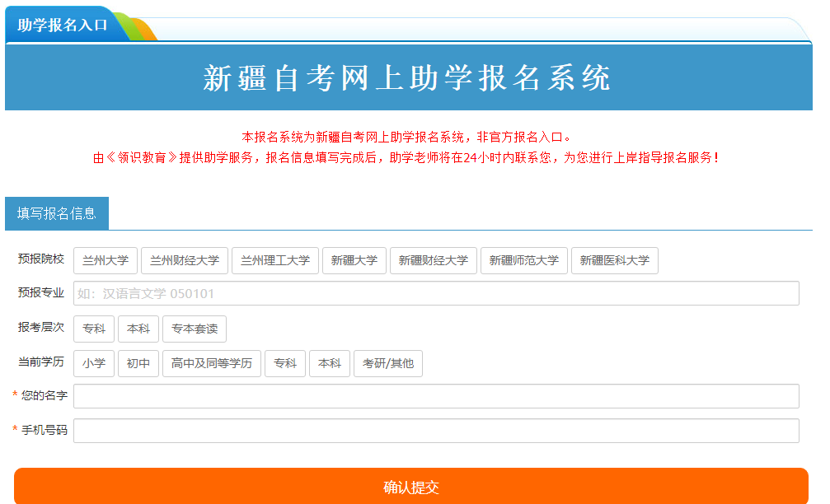Choose 新疆医科大学 as the target school
Viewport: 830px width, 504px height.
point(614,259)
